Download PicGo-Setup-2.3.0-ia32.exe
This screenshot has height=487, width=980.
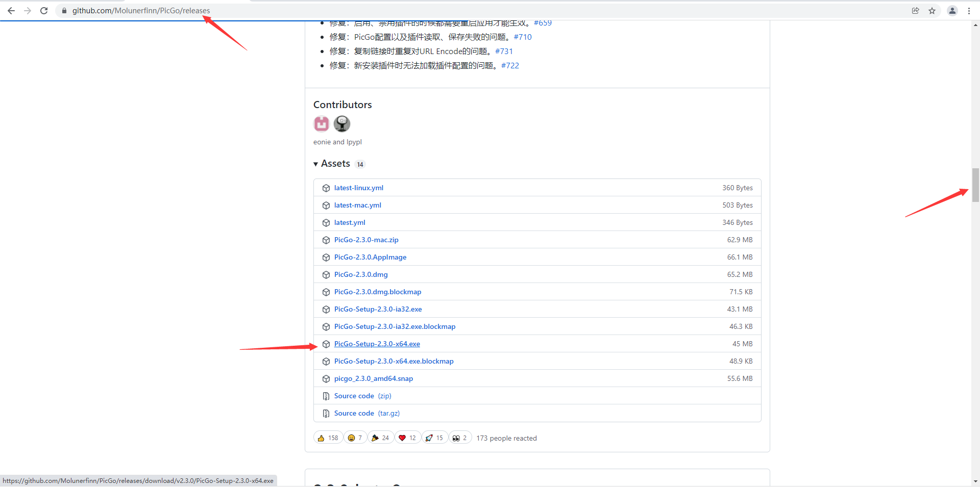378,309
